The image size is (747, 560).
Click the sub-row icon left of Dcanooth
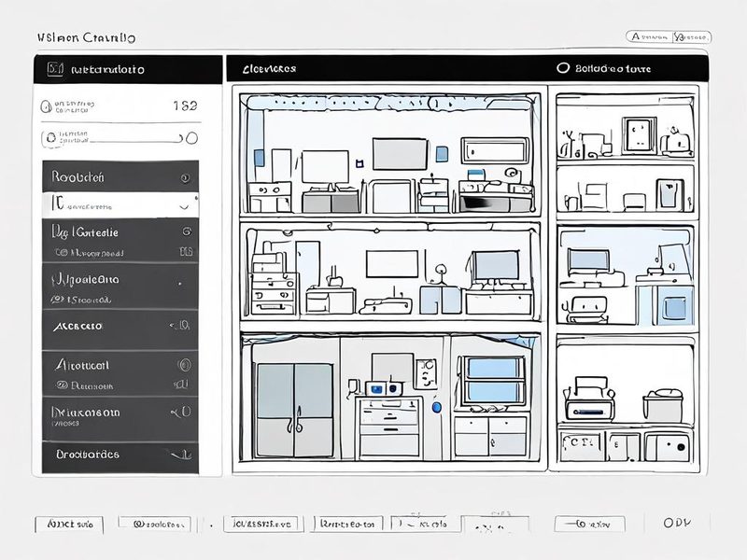pyautogui.click(x=62, y=385)
